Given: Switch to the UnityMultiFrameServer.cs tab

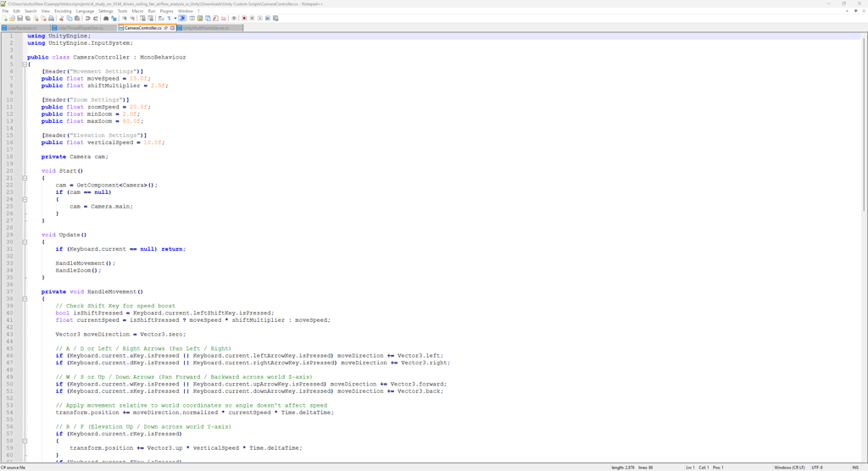Looking at the screenshot, I should click(x=209, y=28).
